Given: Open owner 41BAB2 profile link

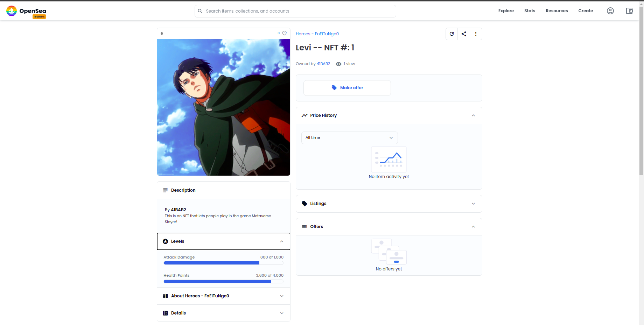Looking at the screenshot, I should [323, 64].
